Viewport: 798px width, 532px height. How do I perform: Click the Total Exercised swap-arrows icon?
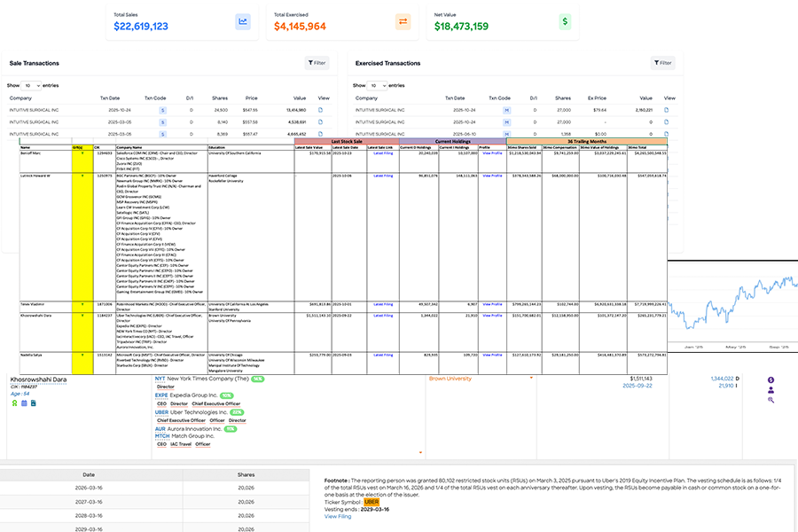403,21
